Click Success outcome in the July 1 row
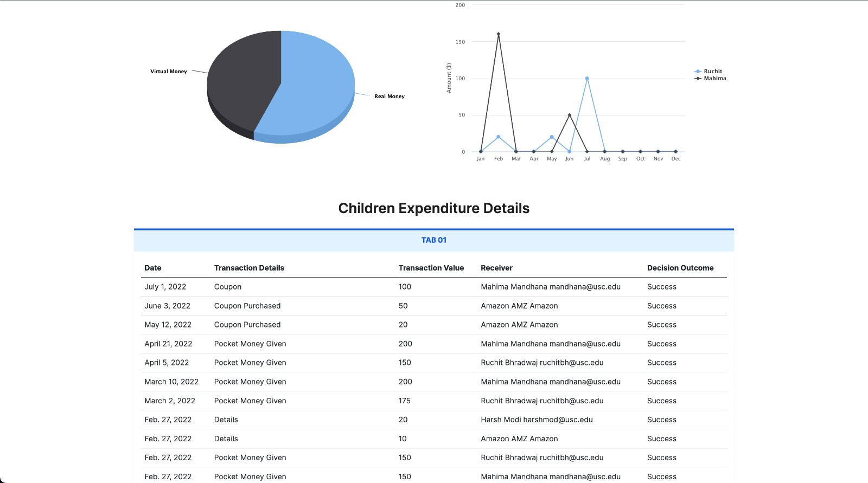The height and width of the screenshot is (483, 868). (662, 287)
